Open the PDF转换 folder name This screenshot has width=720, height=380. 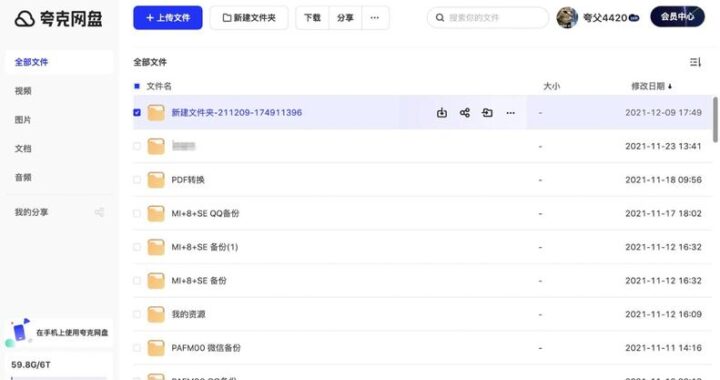point(188,180)
